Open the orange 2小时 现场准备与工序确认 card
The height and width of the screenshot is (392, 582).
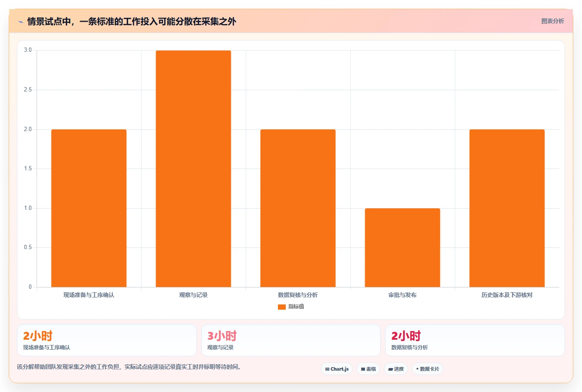click(107, 340)
